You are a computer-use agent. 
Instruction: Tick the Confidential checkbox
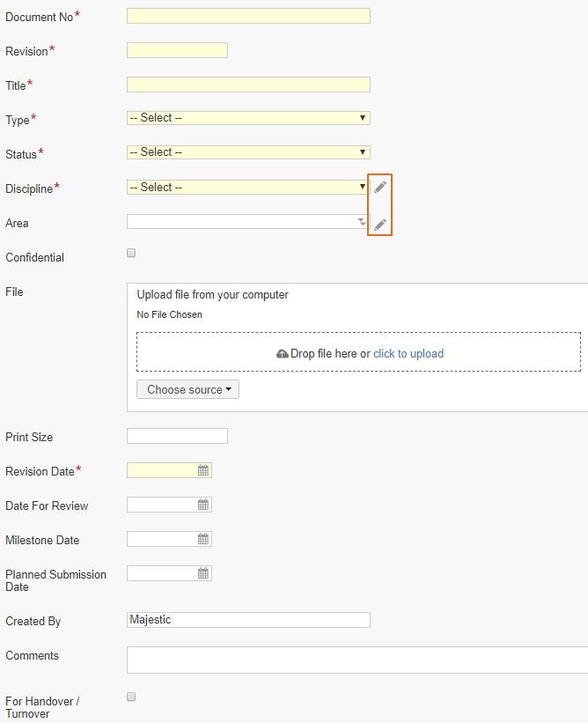coord(131,253)
